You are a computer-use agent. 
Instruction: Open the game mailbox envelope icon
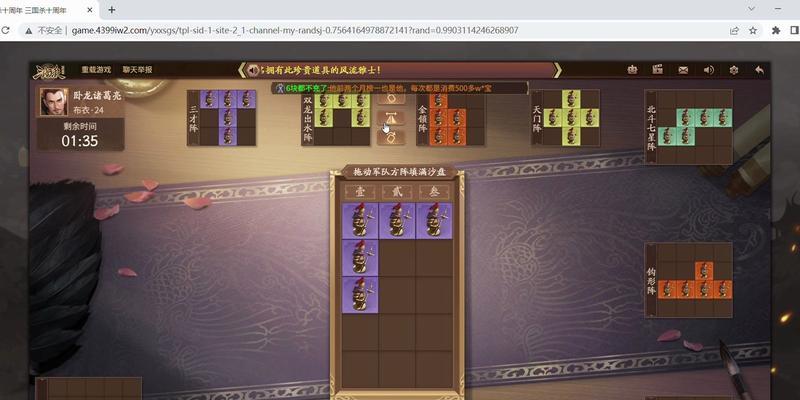[683, 70]
